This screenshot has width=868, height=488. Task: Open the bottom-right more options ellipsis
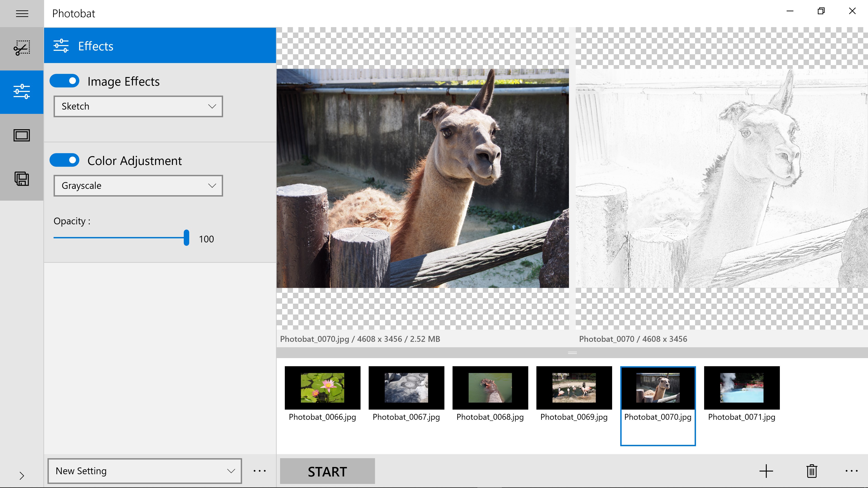(851, 471)
